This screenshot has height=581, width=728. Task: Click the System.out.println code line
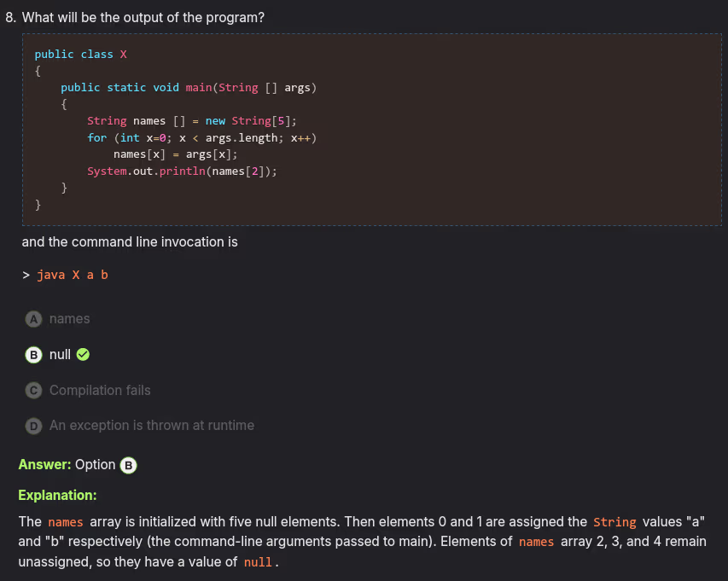[x=182, y=171]
